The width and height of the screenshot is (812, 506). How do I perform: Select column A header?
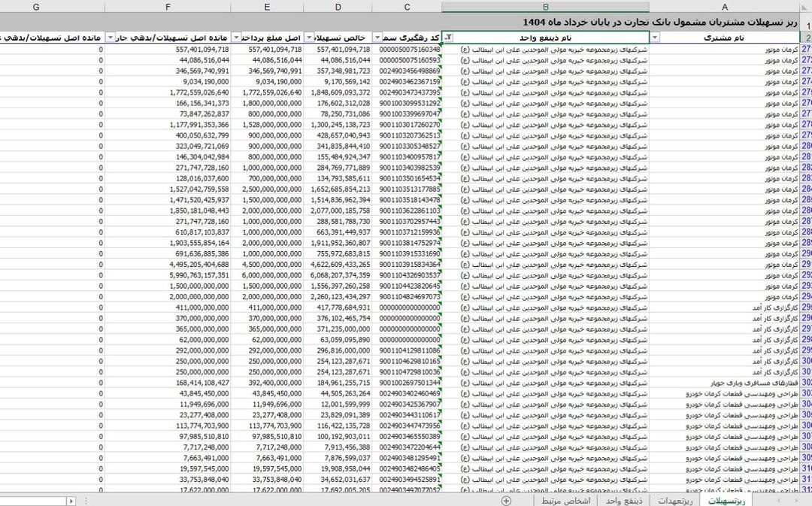[x=725, y=7]
